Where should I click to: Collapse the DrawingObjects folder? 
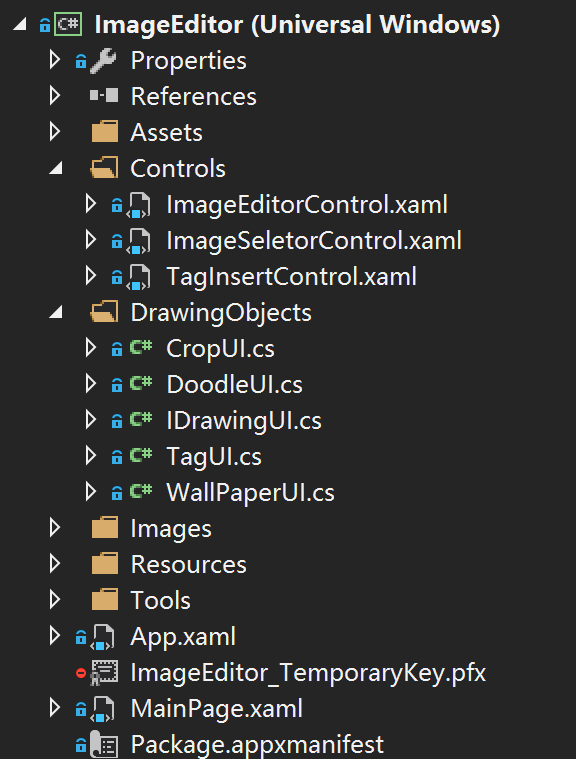[56, 312]
